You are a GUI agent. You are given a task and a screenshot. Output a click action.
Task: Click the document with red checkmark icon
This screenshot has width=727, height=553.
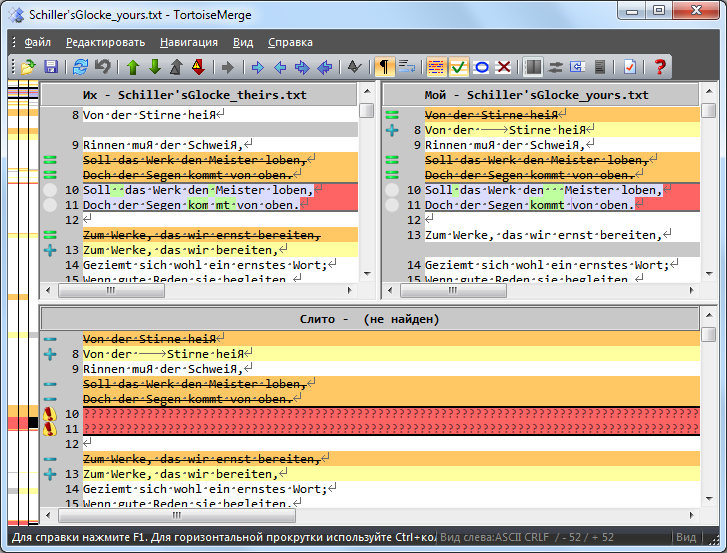tap(630, 67)
